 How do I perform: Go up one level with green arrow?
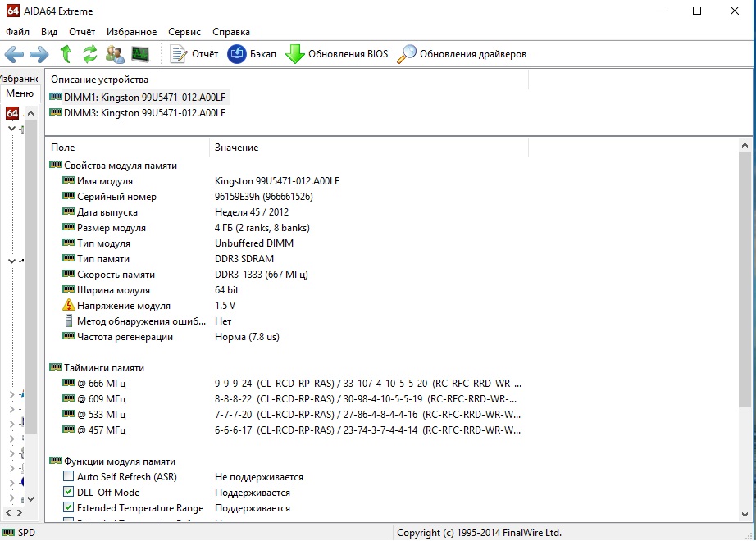pos(66,54)
